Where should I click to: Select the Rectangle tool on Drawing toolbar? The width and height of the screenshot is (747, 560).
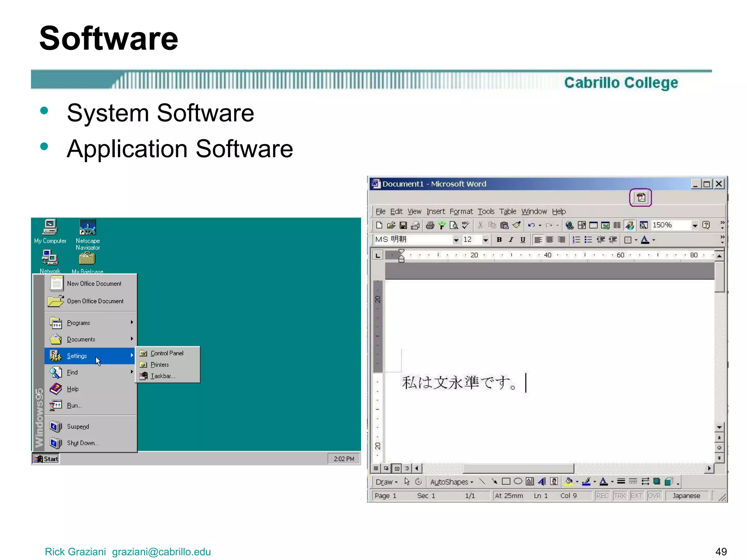(x=506, y=482)
